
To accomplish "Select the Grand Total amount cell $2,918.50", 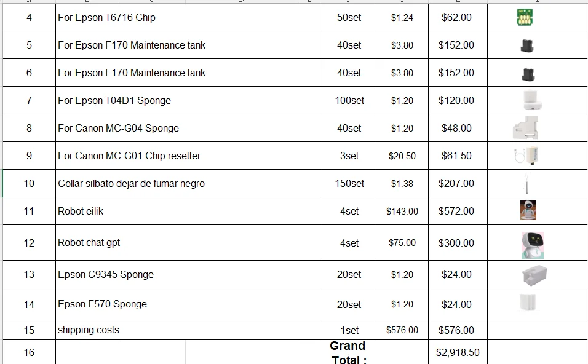I will pos(457,353).
